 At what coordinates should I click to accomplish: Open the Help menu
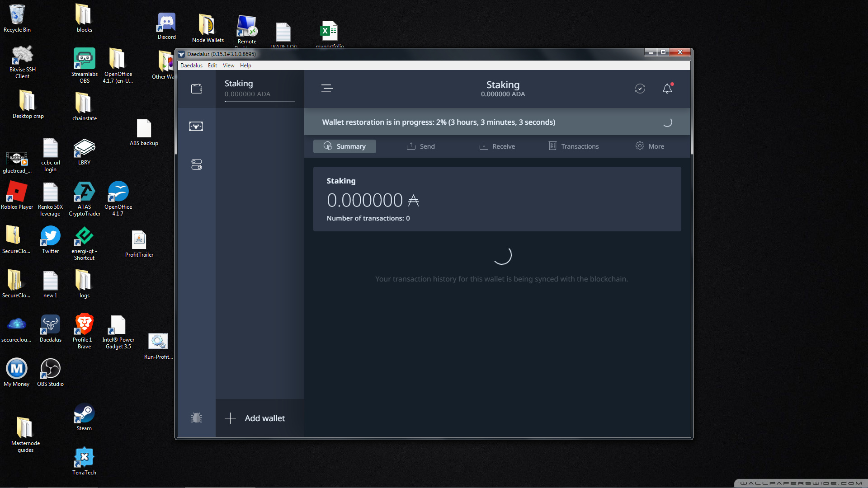(x=245, y=66)
